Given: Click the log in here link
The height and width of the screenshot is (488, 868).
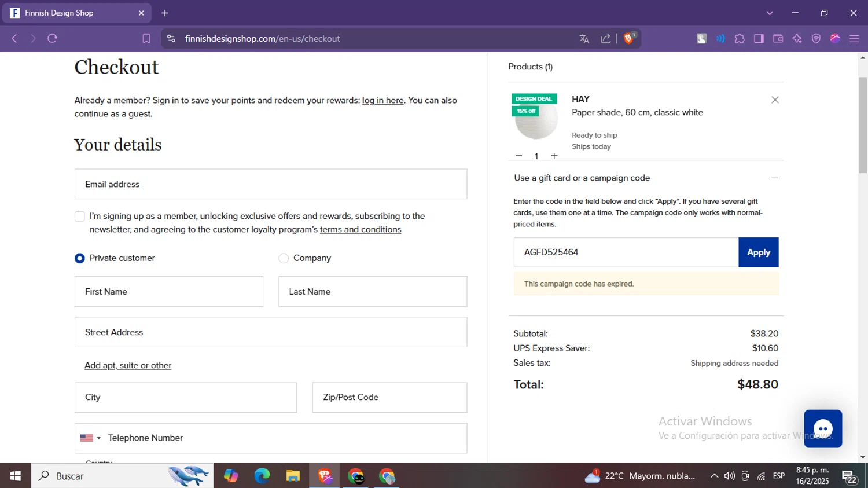Looking at the screenshot, I should tap(383, 100).
